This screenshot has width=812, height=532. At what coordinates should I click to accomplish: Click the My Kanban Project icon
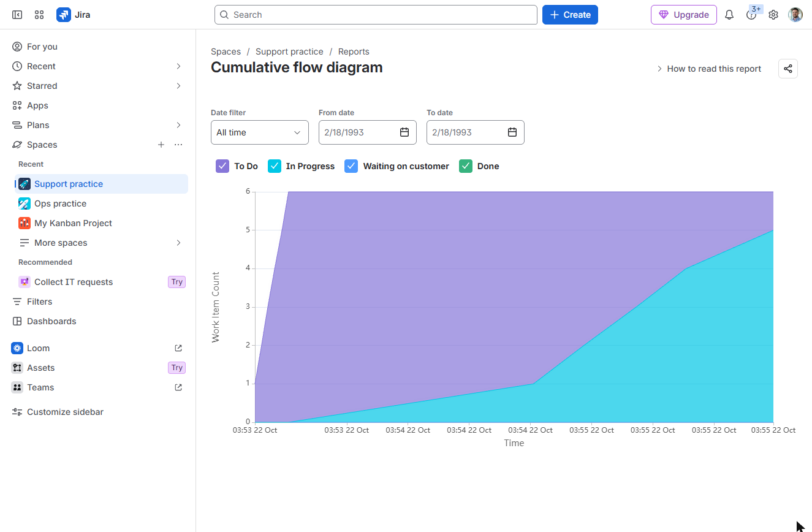pos(25,223)
